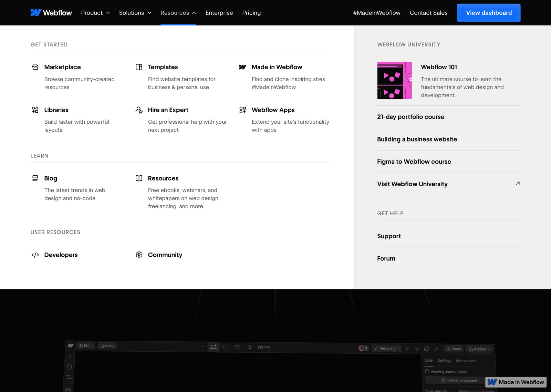This screenshot has height=392, width=551.
Task: Select the tablet breakpoint icon in Designer
Action: pyautogui.click(x=225, y=347)
